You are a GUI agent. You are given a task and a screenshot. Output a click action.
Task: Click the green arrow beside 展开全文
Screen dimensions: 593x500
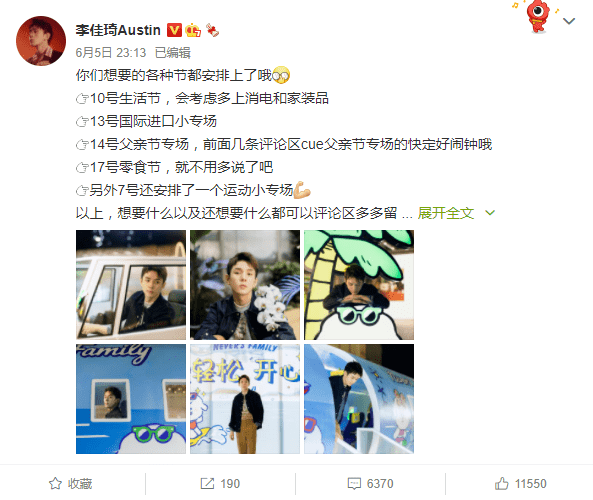[490, 213]
